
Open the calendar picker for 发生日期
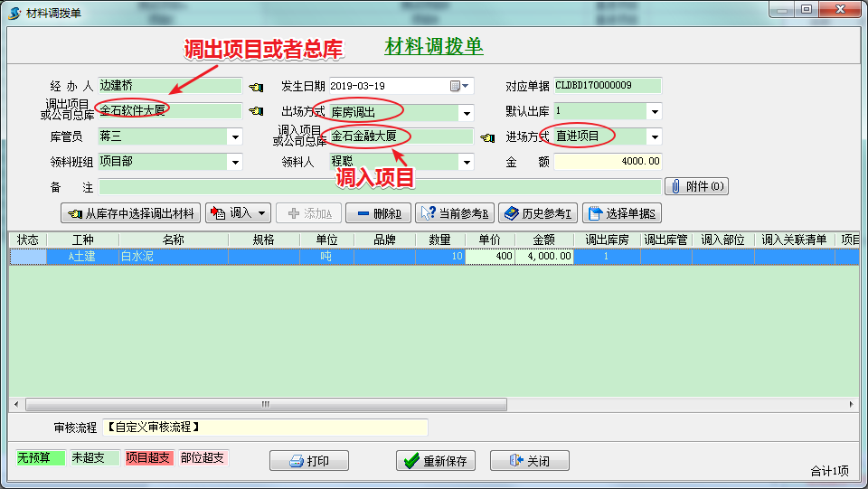click(x=459, y=86)
